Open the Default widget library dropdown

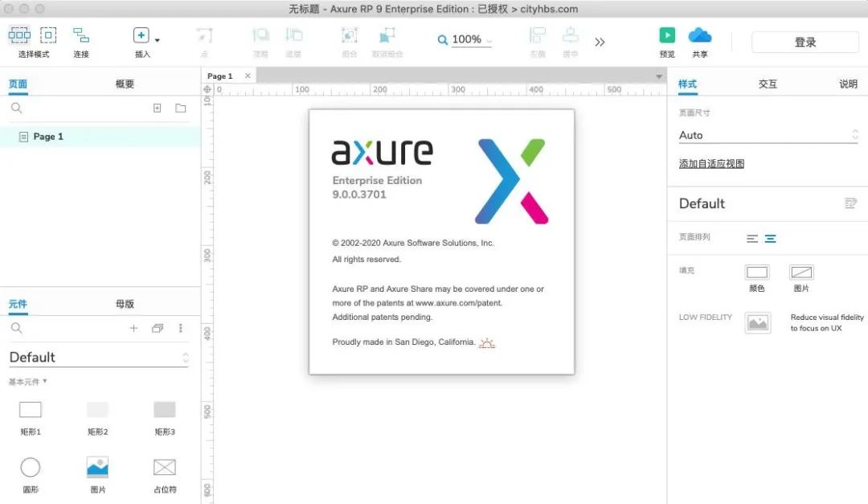[99, 357]
